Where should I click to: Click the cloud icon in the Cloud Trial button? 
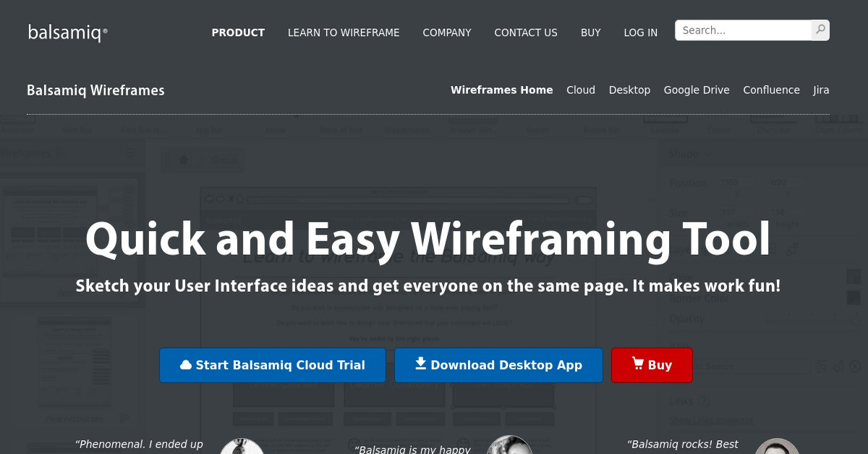coord(186,365)
